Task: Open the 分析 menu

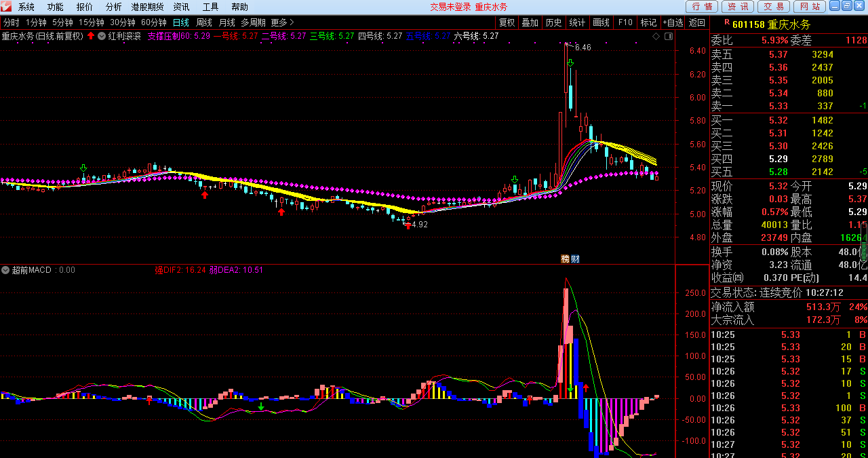Action: [x=114, y=7]
